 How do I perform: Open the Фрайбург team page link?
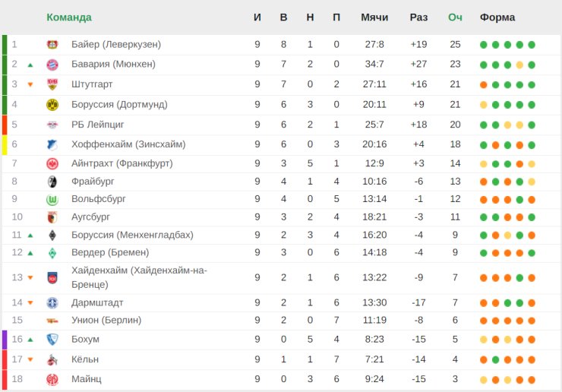click(95, 181)
